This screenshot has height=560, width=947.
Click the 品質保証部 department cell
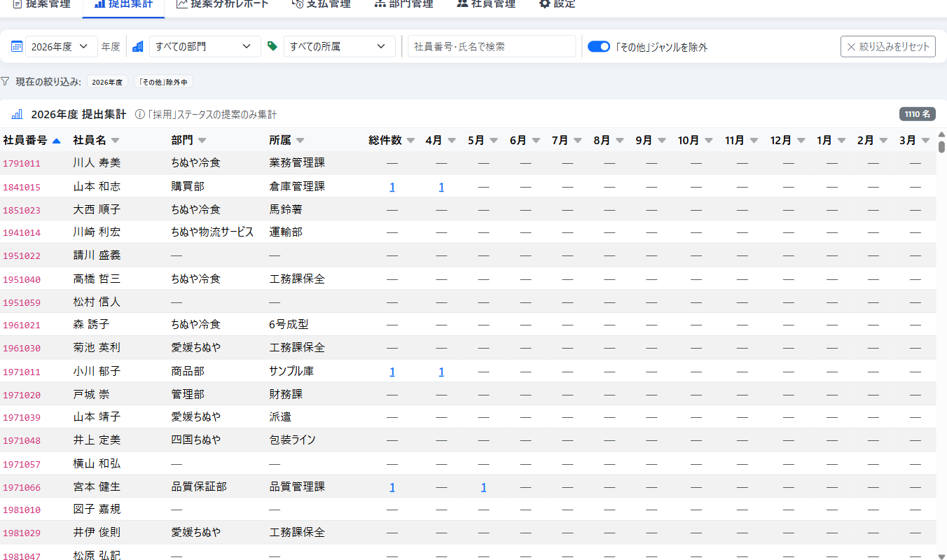click(x=199, y=486)
